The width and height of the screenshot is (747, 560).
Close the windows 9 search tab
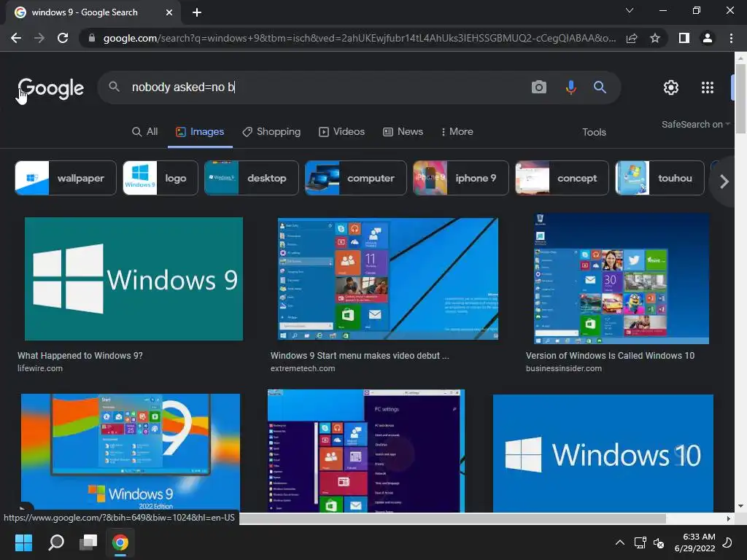click(x=169, y=12)
